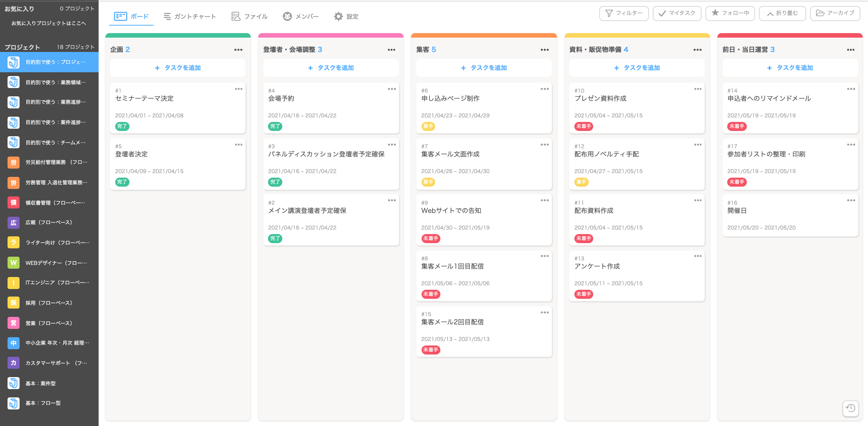The height and width of the screenshot is (426, 868).
Task: Click タスクを追加 in 登壇者・会場調整 column
Action: click(331, 68)
